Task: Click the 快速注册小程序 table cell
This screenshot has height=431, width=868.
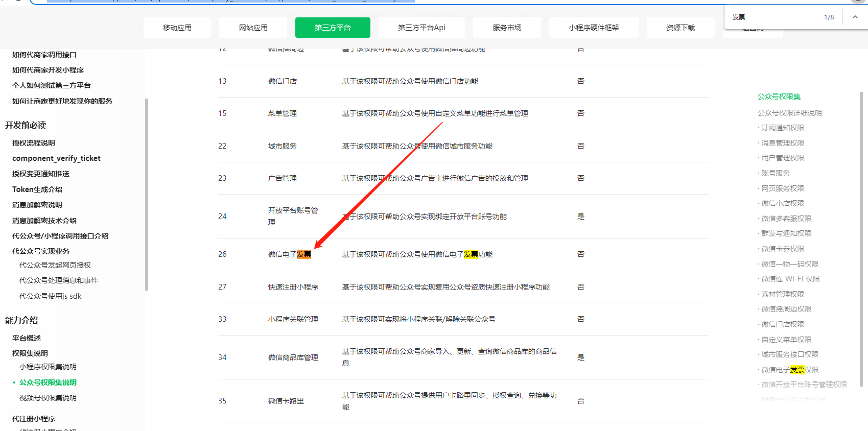Action: [293, 287]
